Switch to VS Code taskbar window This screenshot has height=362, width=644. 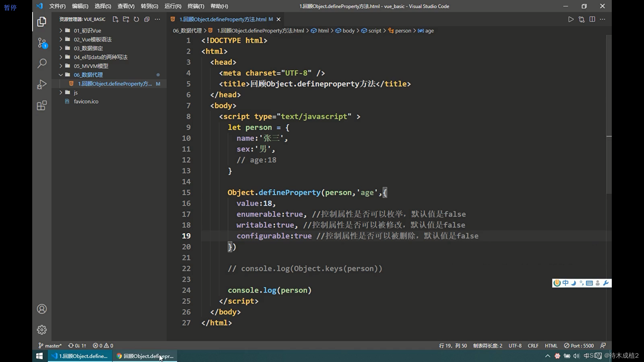(80, 356)
